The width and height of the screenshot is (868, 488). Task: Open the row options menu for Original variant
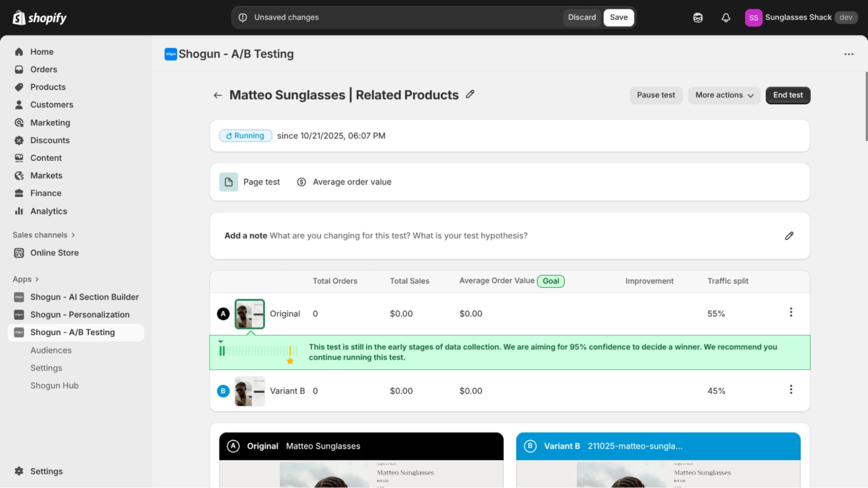(x=791, y=312)
